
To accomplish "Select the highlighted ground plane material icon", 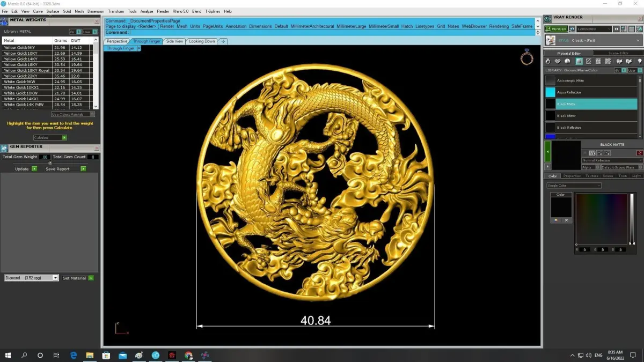I will coord(579,62).
